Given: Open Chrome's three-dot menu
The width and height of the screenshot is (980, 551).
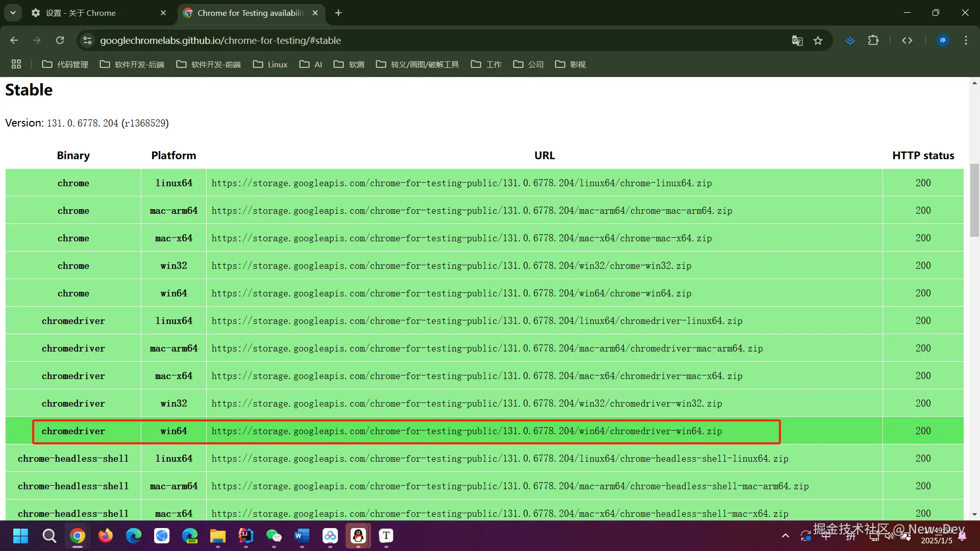Looking at the screenshot, I should click(966, 40).
